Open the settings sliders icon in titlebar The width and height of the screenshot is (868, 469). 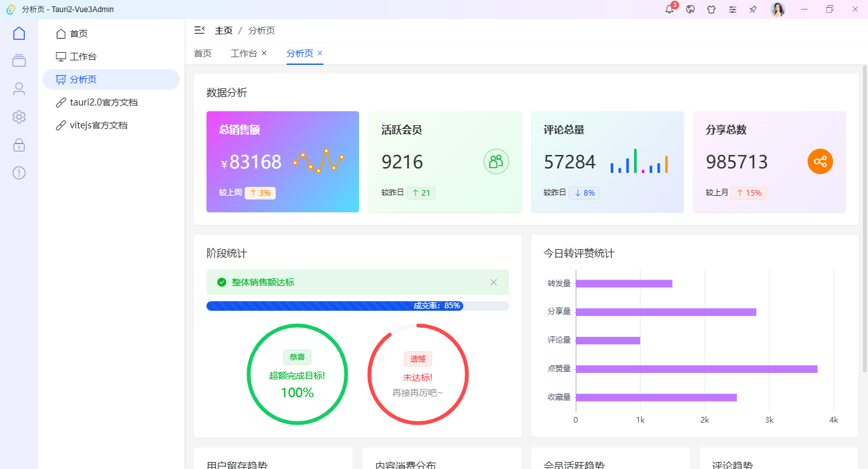[x=733, y=10]
